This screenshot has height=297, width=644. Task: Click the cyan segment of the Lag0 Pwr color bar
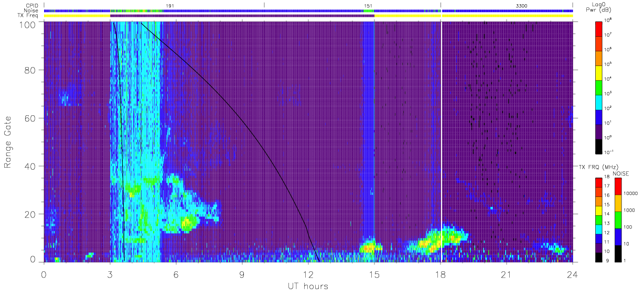tap(599, 101)
